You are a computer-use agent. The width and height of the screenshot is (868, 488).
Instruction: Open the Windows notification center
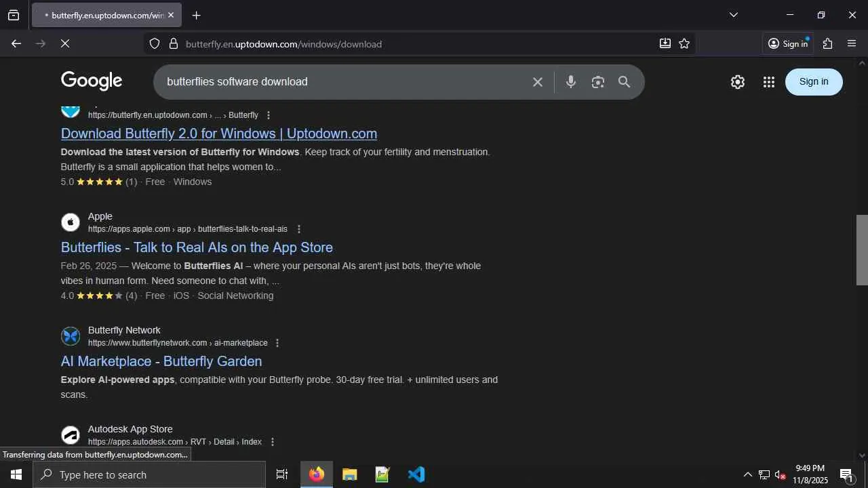coord(846,474)
